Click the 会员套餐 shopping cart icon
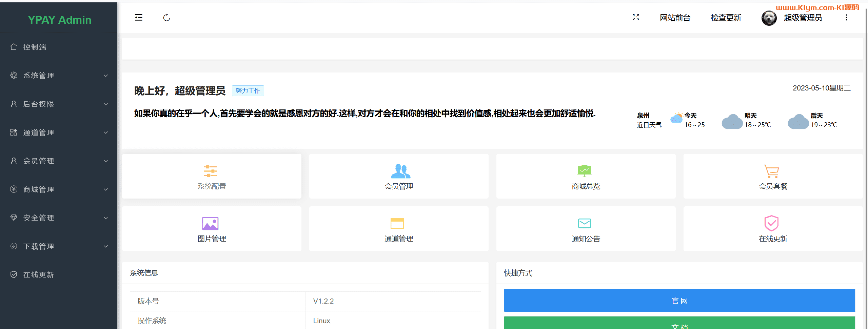Viewport: 868px width, 329px height. click(x=771, y=171)
